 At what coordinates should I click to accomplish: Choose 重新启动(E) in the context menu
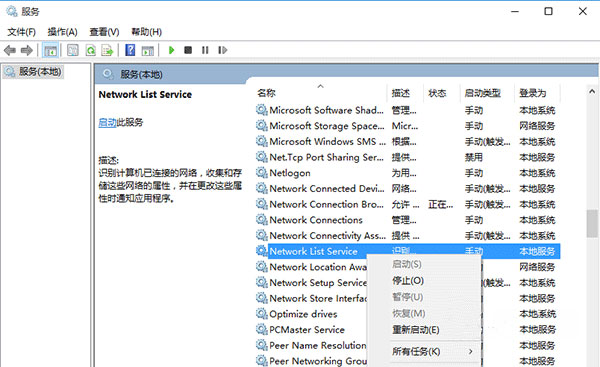click(416, 330)
